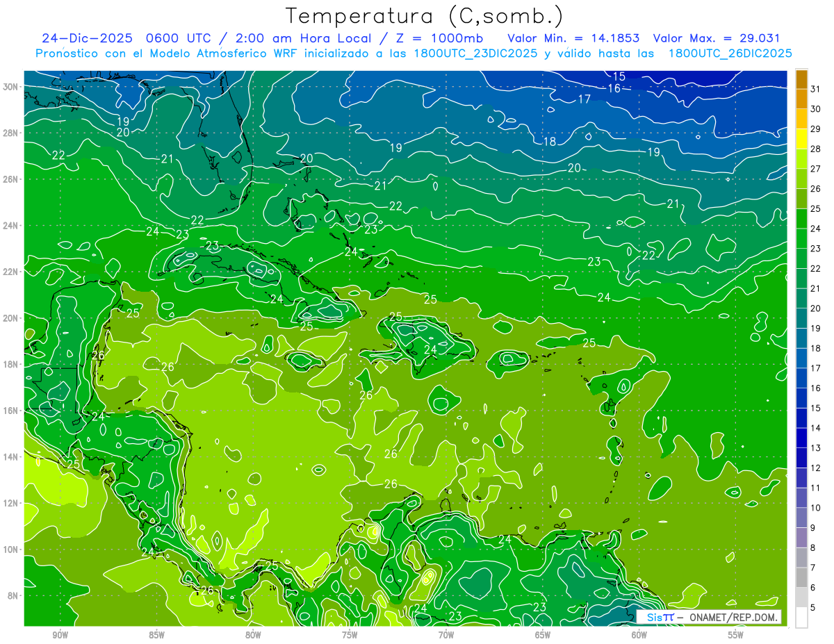Click the '15' isotherm contour label on map
The image size is (834, 644).
(619, 76)
